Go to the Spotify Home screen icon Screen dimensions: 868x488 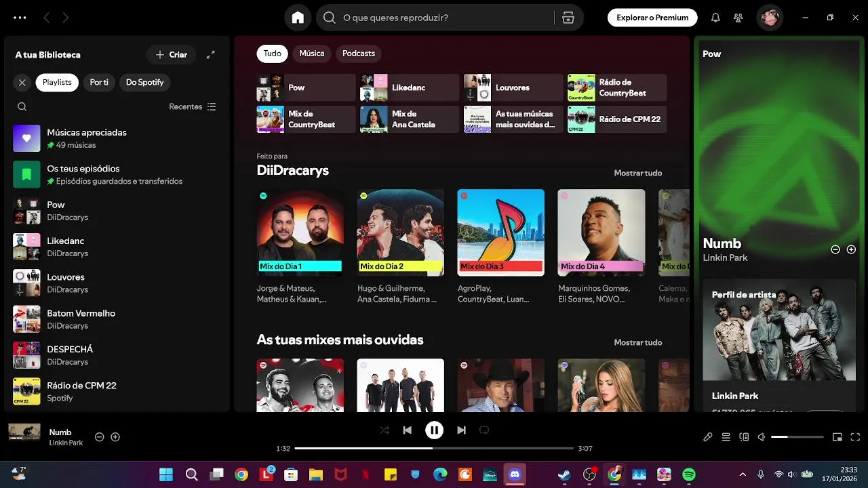pyautogui.click(x=298, y=18)
